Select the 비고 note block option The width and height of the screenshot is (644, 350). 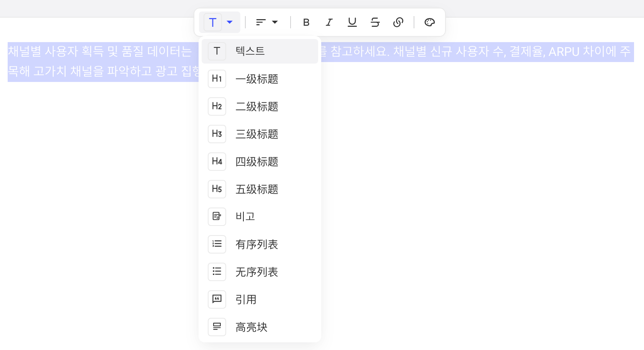click(260, 217)
